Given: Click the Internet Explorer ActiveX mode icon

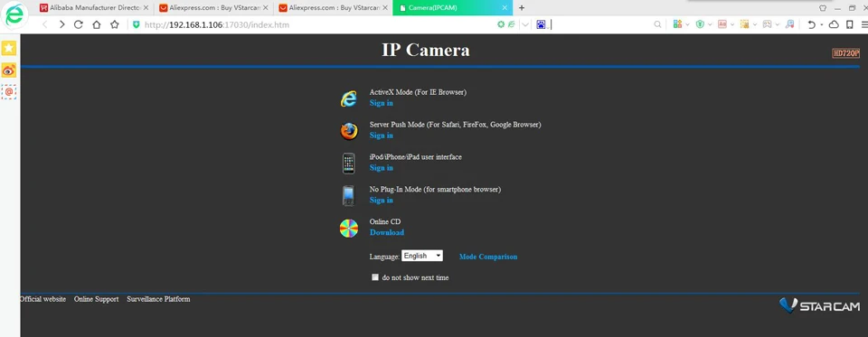Looking at the screenshot, I should pyautogui.click(x=349, y=98).
